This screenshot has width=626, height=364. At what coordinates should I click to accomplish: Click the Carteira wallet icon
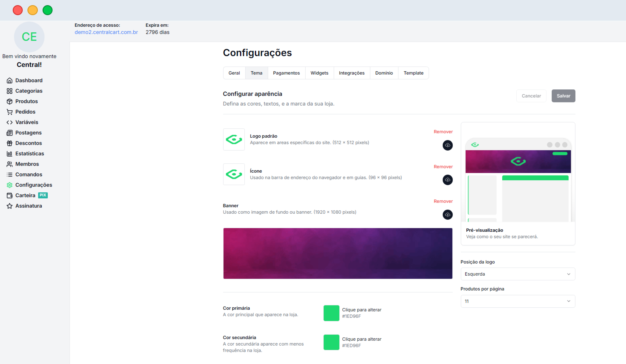9,195
